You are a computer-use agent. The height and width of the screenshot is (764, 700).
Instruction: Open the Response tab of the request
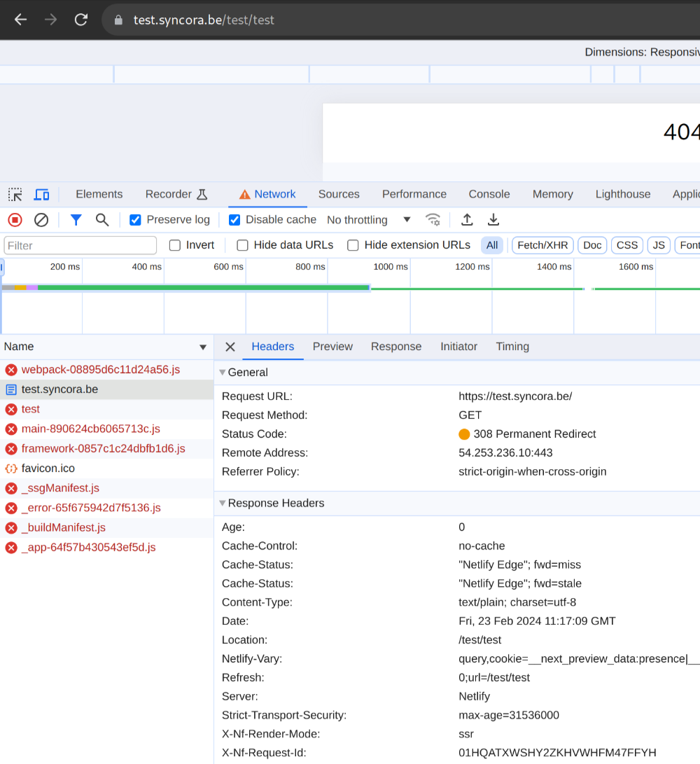click(x=396, y=347)
